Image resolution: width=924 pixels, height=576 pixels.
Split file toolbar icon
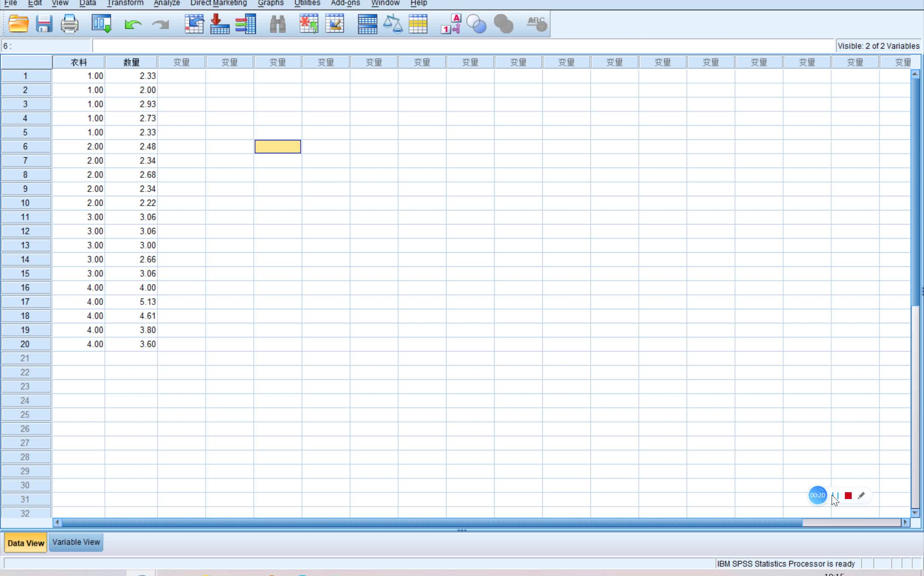click(367, 24)
